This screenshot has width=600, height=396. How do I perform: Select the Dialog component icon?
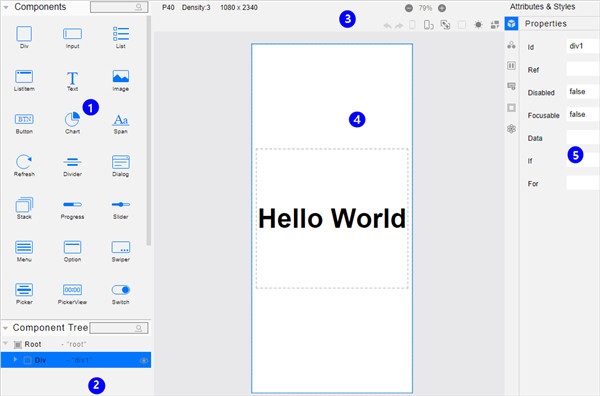(121, 162)
